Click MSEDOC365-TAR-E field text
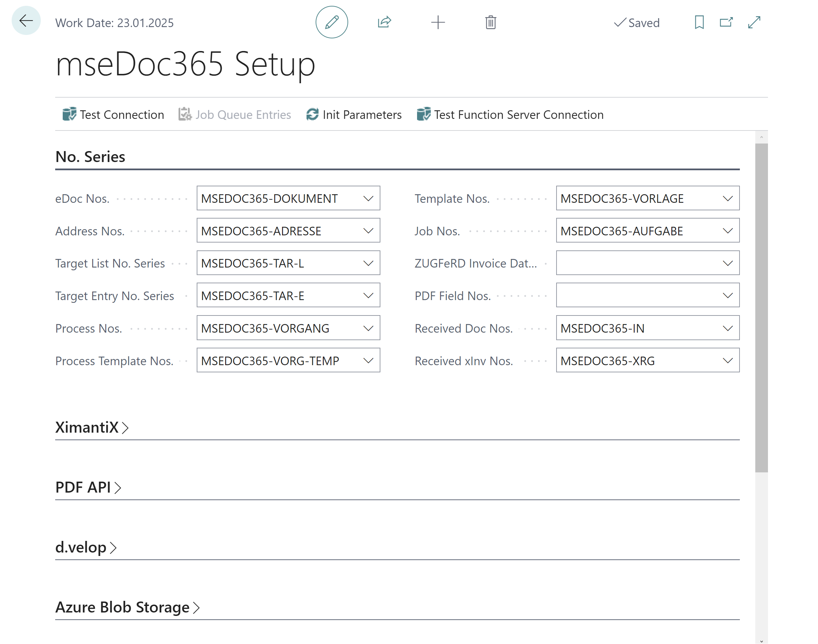This screenshot has width=818, height=644. tap(252, 296)
